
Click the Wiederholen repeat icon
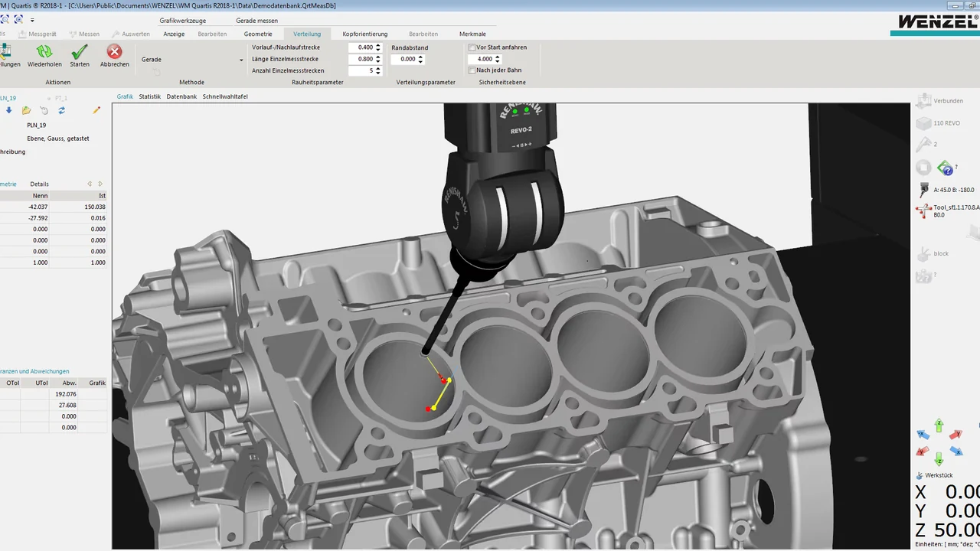click(x=44, y=52)
